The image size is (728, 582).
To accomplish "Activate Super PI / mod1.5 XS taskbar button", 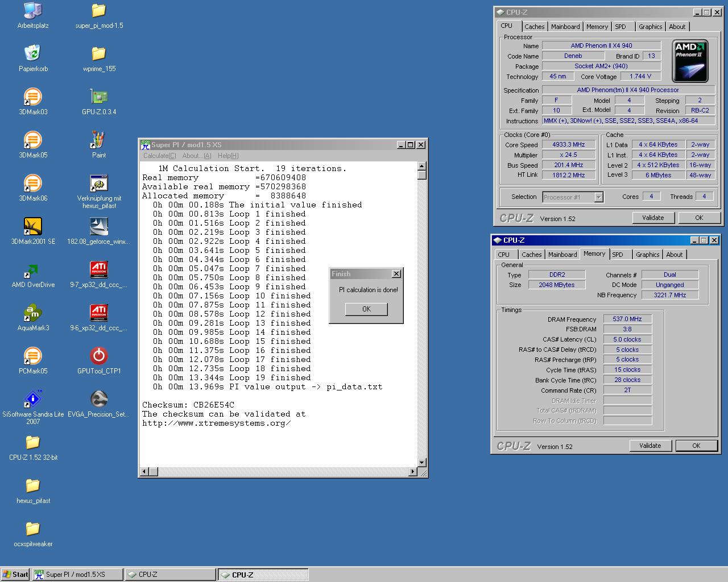I will [x=77, y=574].
